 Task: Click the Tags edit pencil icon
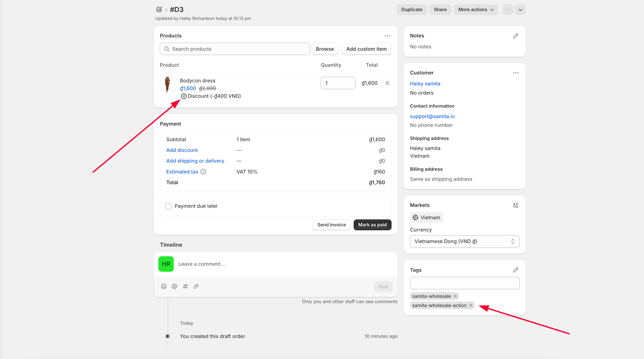click(515, 270)
